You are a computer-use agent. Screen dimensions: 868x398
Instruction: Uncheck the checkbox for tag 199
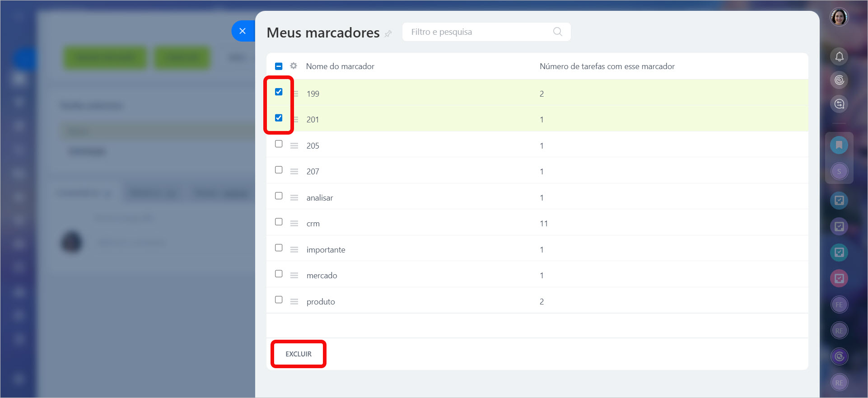[279, 92]
